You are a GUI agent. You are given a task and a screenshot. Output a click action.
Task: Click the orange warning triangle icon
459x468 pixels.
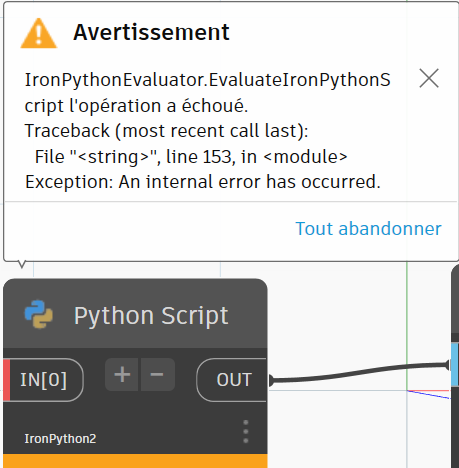[39, 33]
